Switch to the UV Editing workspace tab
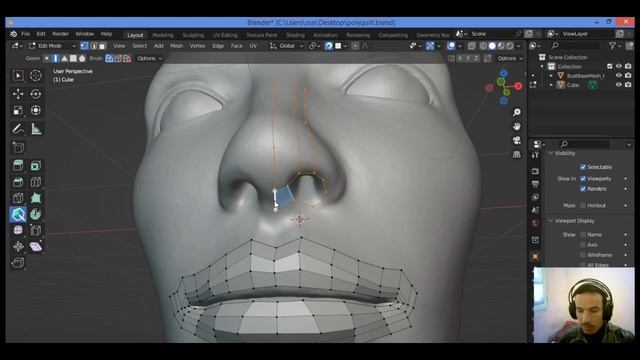The image size is (640, 360). [x=225, y=35]
